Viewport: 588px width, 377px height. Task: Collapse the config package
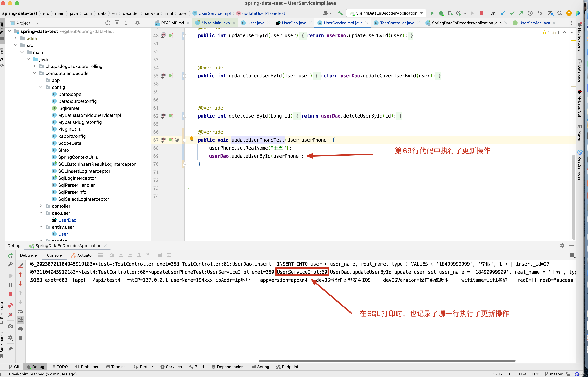[x=41, y=87]
